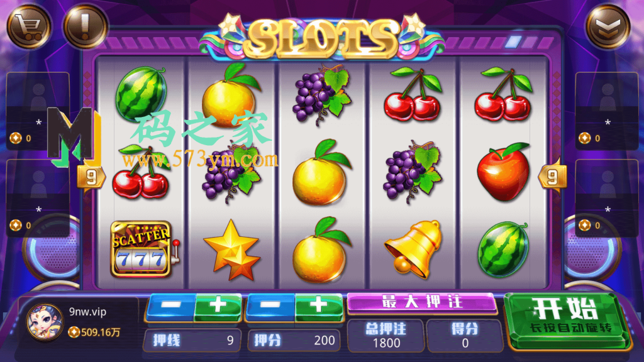Select the right payline number 9 marker
The height and width of the screenshot is (362, 644).
[552, 177]
